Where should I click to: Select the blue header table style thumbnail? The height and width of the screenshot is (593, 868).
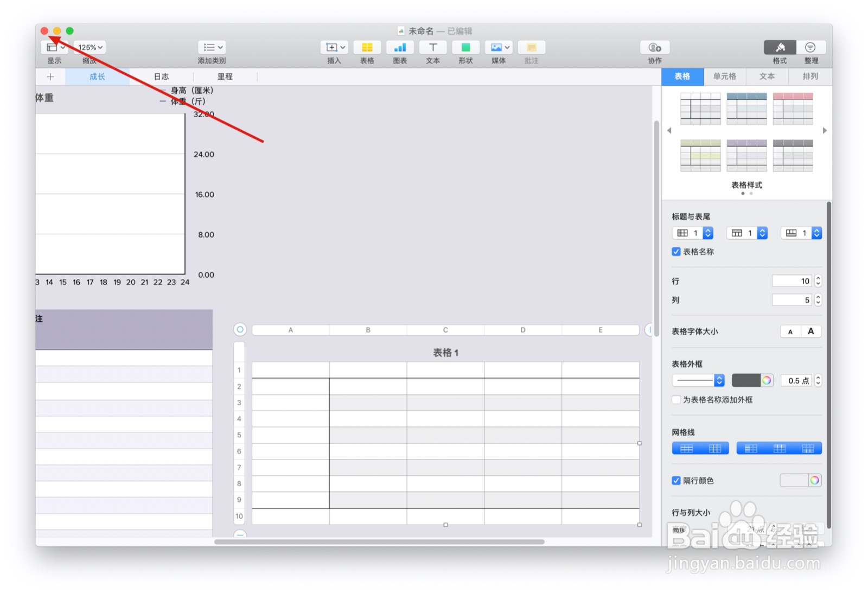tap(746, 109)
